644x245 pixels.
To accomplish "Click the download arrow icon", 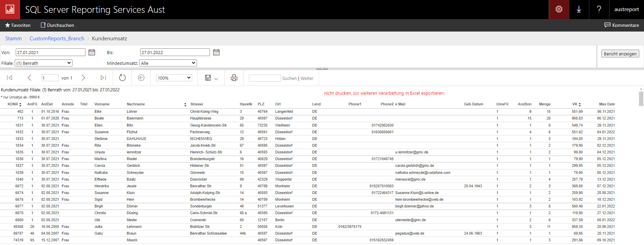I will tap(579, 9).
